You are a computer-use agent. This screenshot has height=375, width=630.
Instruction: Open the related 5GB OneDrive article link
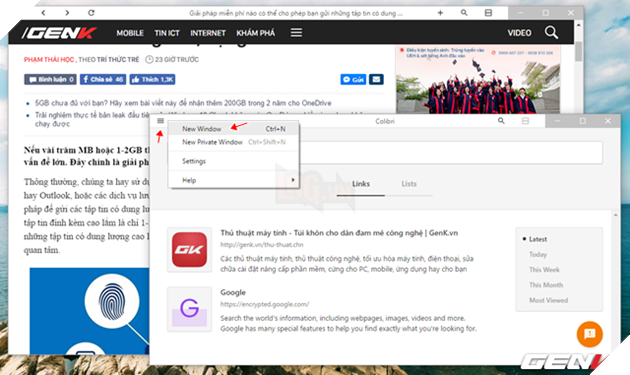183,103
